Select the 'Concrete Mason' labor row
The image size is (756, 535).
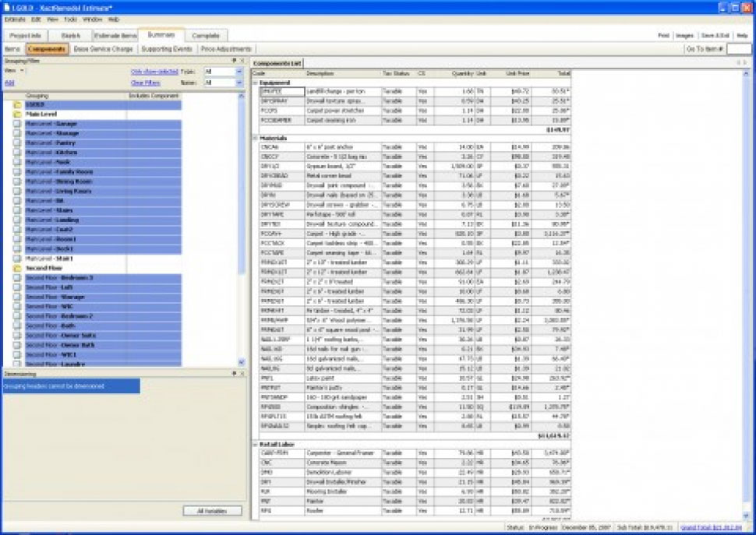(415, 463)
